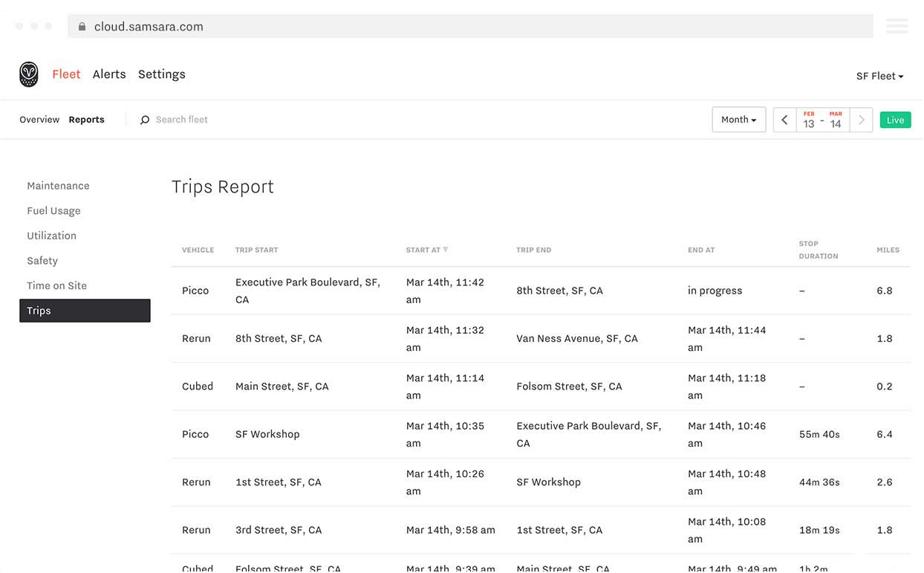Click the Live button
924x573 pixels.
coord(895,120)
